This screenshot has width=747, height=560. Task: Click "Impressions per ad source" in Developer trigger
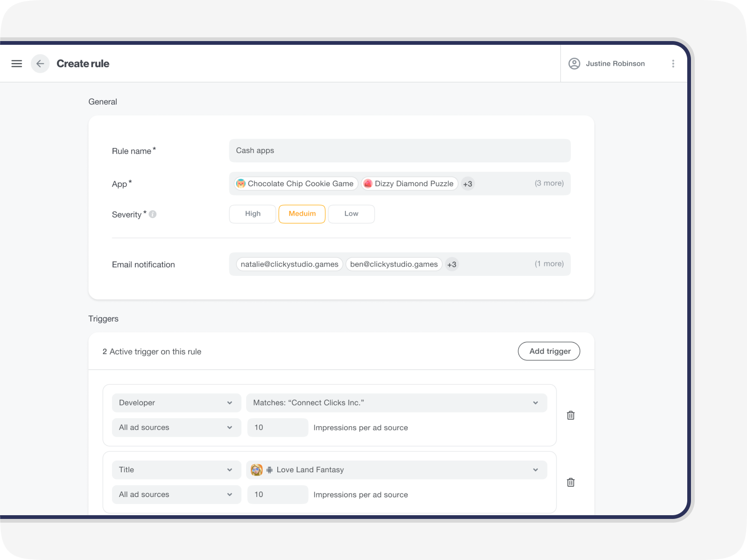[360, 428]
